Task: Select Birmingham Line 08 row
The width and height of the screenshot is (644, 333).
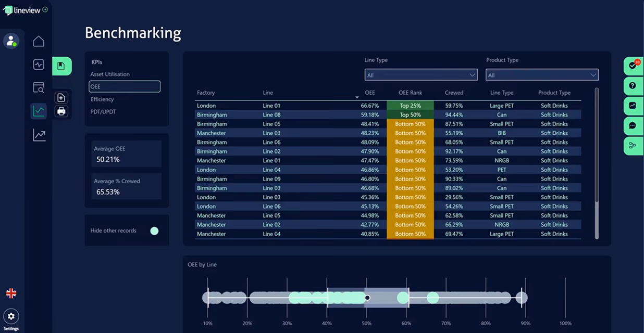Action: pos(388,115)
